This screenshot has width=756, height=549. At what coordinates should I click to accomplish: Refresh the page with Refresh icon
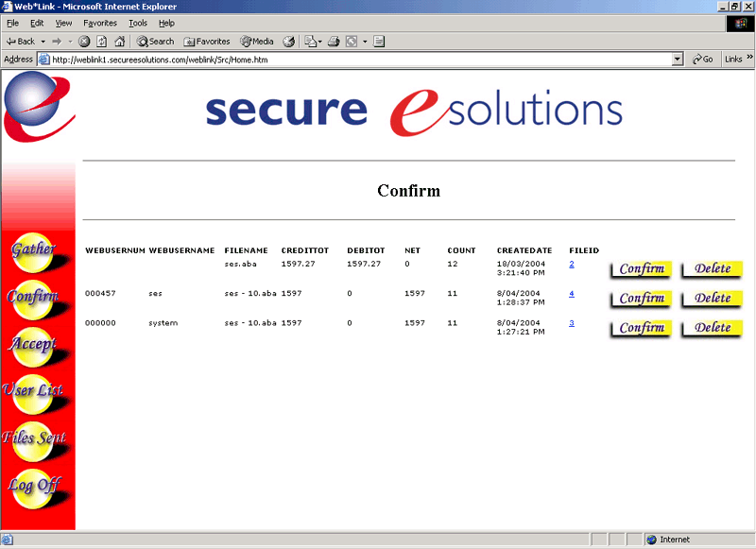102,42
